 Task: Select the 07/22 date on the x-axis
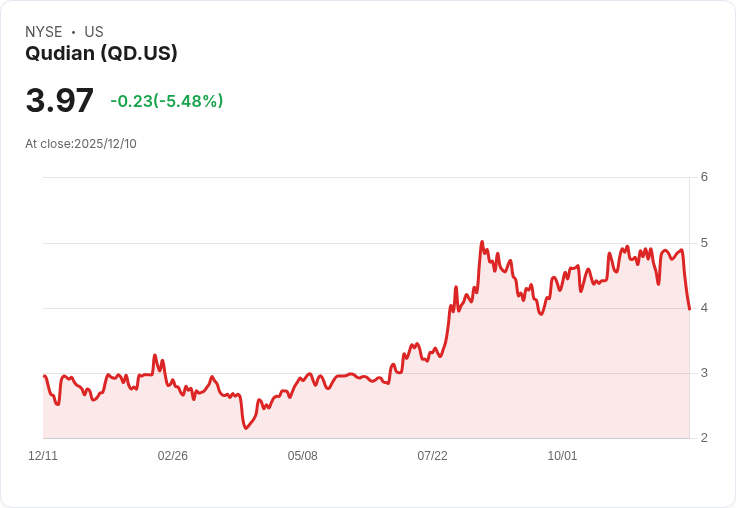[x=432, y=456]
